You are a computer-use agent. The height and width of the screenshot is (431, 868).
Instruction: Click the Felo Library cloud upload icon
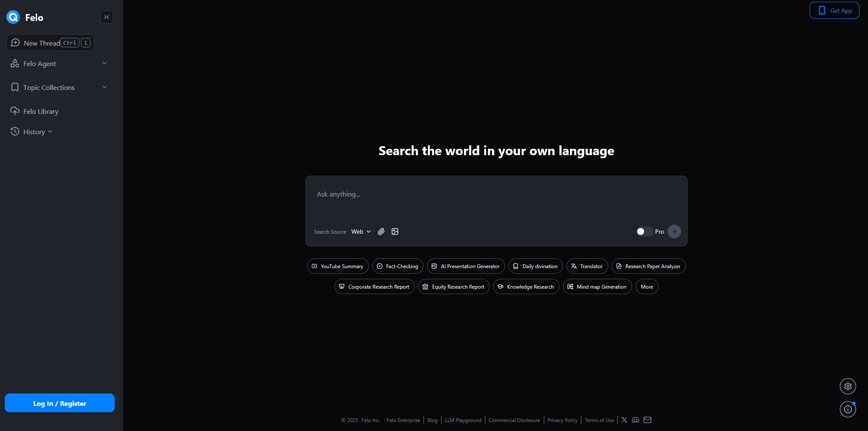(x=15, y=111)
